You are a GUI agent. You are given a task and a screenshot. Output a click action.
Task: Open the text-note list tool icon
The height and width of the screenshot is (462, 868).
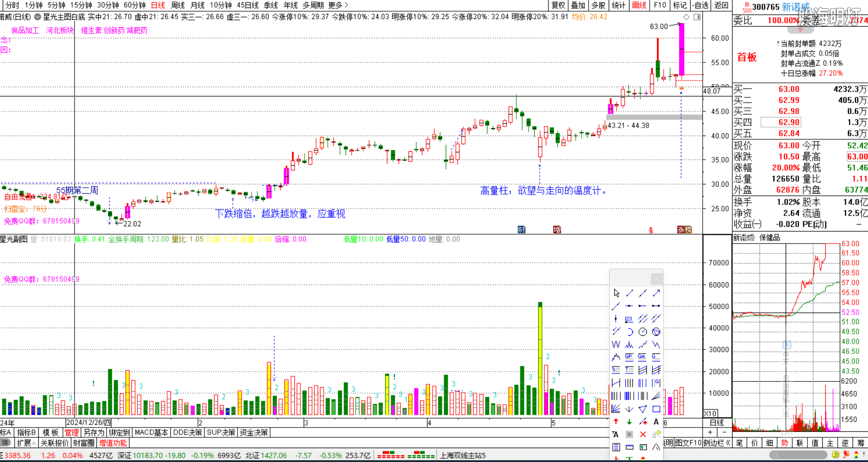click(x=616, y=447)
